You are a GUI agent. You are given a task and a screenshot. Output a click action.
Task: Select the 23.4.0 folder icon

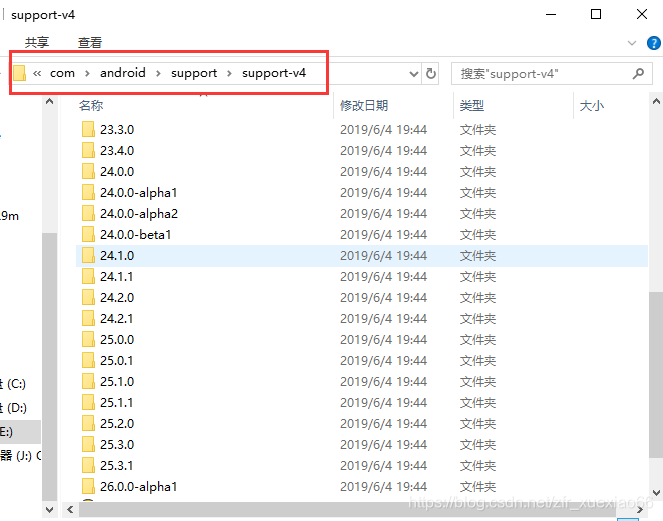click(88, 150)
